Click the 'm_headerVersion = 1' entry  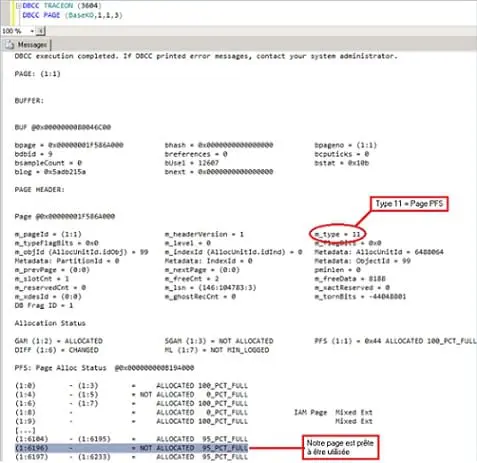204,234
